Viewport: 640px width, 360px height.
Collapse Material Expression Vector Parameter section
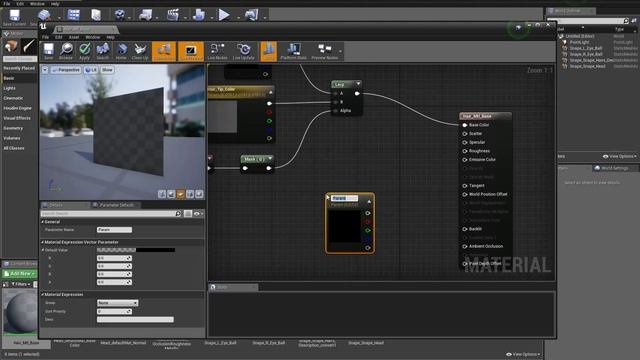coord(42,242)
